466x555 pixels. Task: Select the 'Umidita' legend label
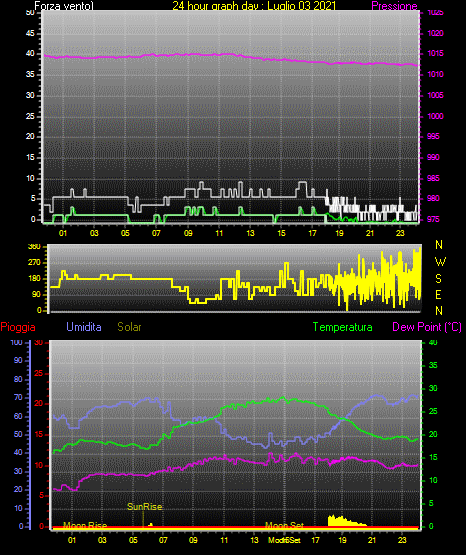click(x=84, y=327)
